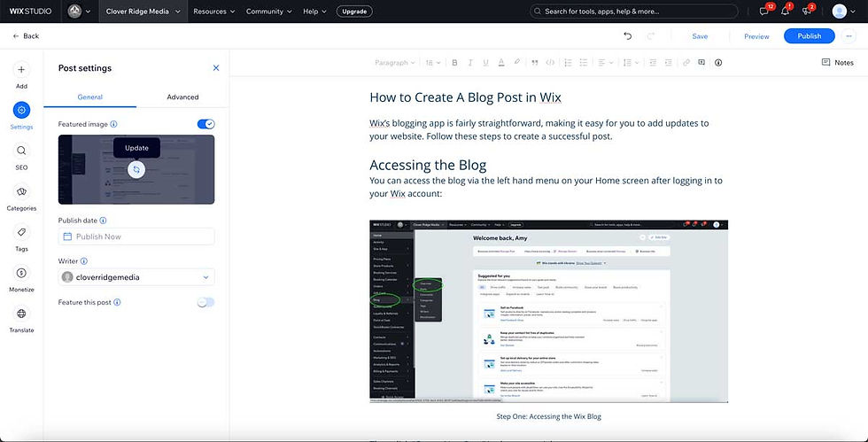Apply bulleted list formatting
Image resolution: width=868 pixels, height=442 pixels.
click(584, 63)
